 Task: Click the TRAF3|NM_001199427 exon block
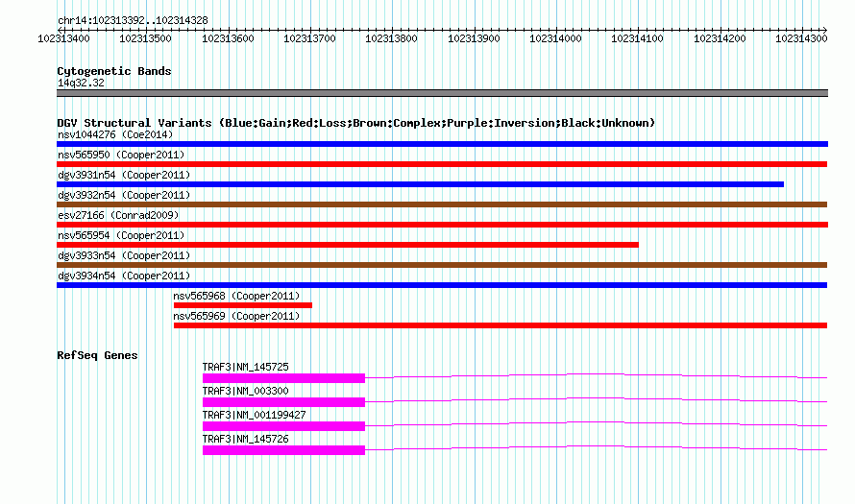point(283,426)
